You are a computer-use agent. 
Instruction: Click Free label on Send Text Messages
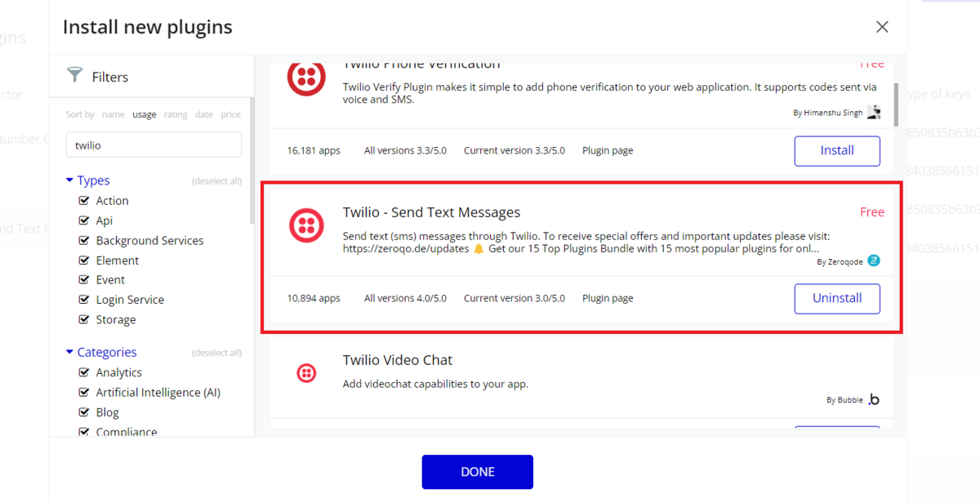[872, 212]
